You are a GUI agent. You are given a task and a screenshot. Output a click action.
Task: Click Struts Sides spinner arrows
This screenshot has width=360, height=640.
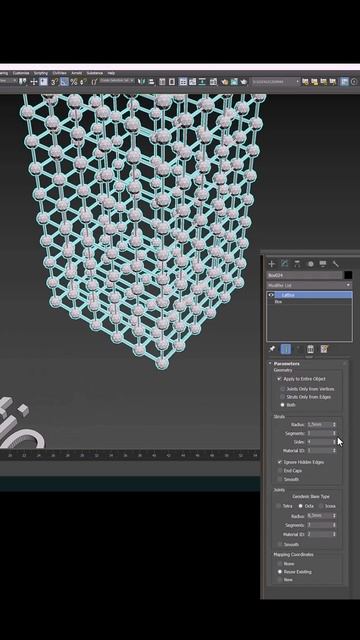[334, 442]
